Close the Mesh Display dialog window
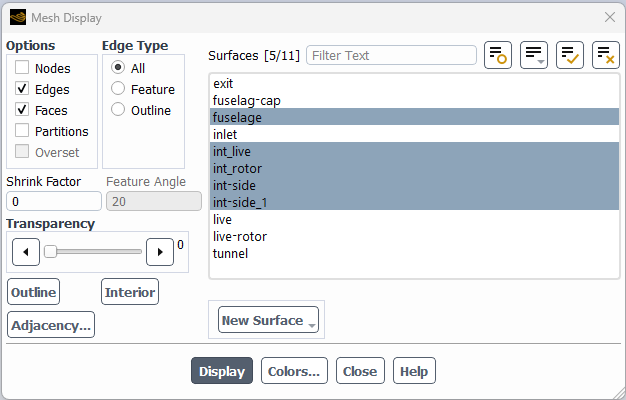The image size is (626, 400). 609,17
